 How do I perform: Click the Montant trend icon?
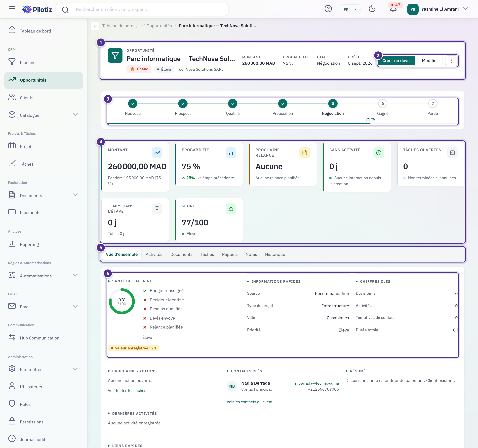[x=157, y=153]
